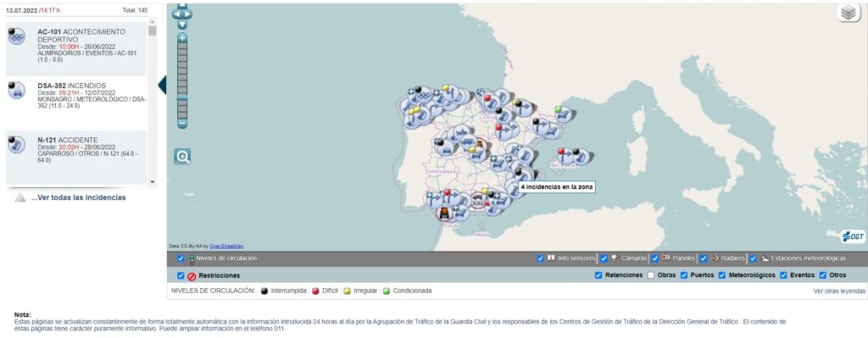
Task: Toggle the Cámaras layer checkbox
Action: click(x=604, y=258)
